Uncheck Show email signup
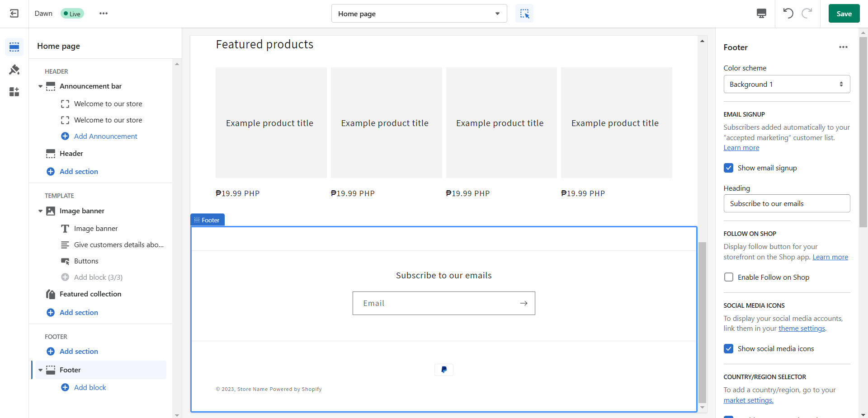Screen dimensions: 868x418 [x=729, y=168]
